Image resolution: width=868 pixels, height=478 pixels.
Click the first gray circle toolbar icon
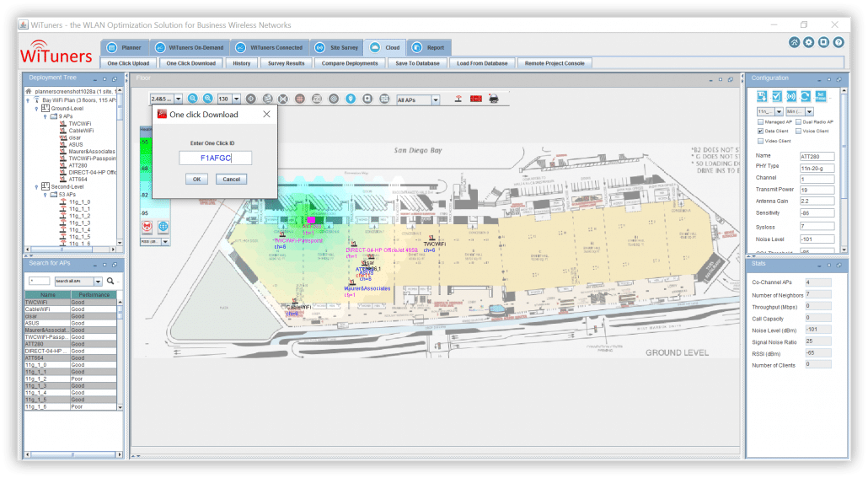(251, 99)
